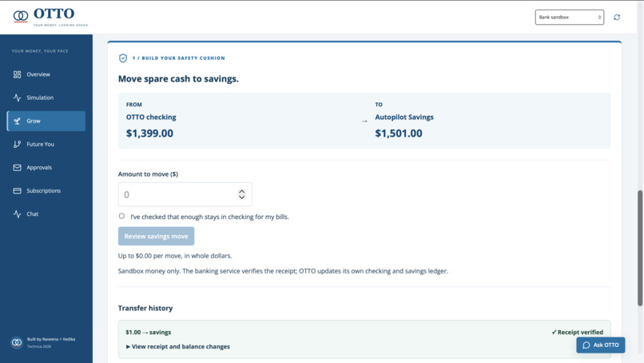
Task: Open the Subscriptions page
Action: coord(46,191)
